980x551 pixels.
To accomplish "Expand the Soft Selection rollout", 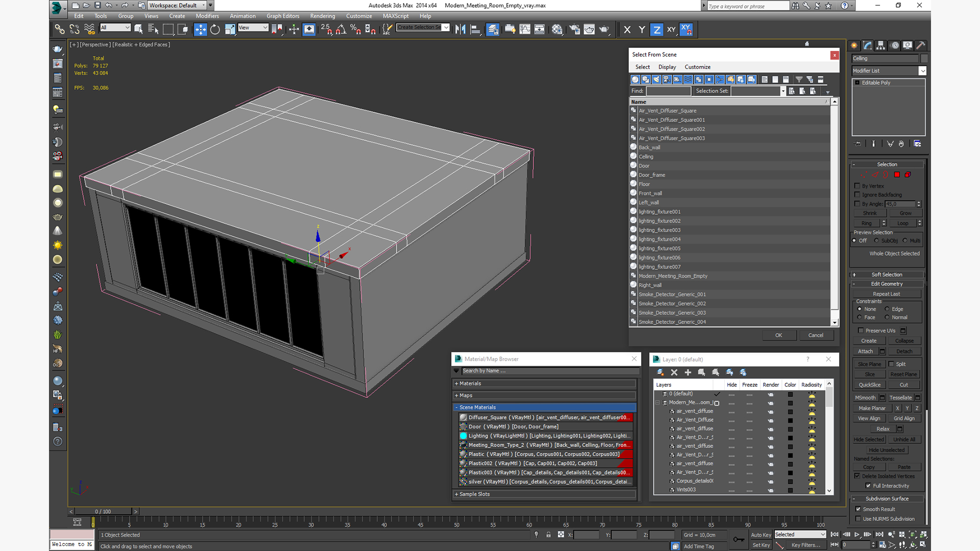I will click(886, 274).
